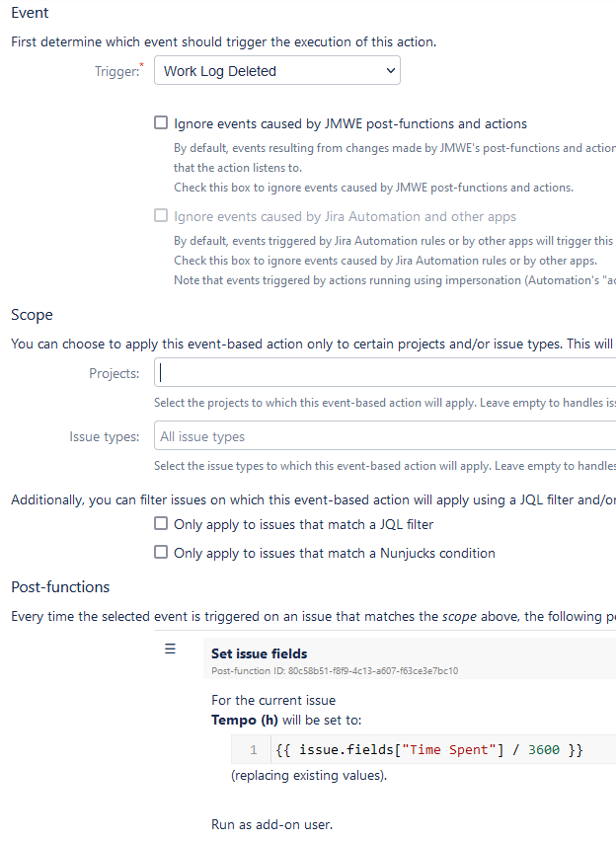
Task: Click the Nunjucks condition label text
Action: click(335, 553)
